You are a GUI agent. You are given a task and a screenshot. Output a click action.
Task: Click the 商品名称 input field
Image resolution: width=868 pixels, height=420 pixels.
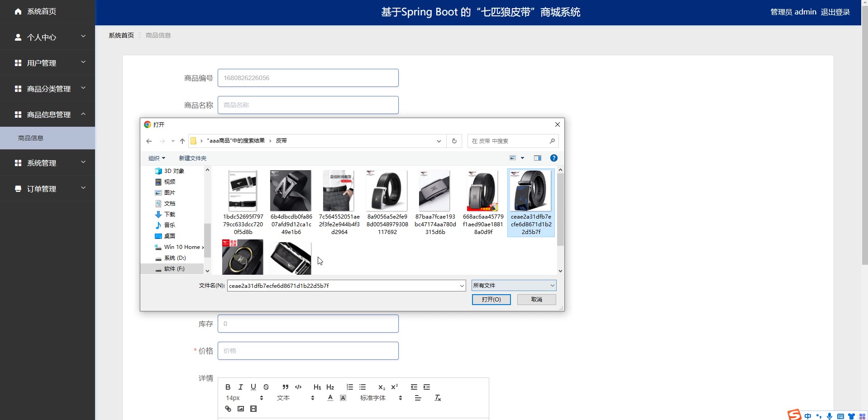point(308,105)
